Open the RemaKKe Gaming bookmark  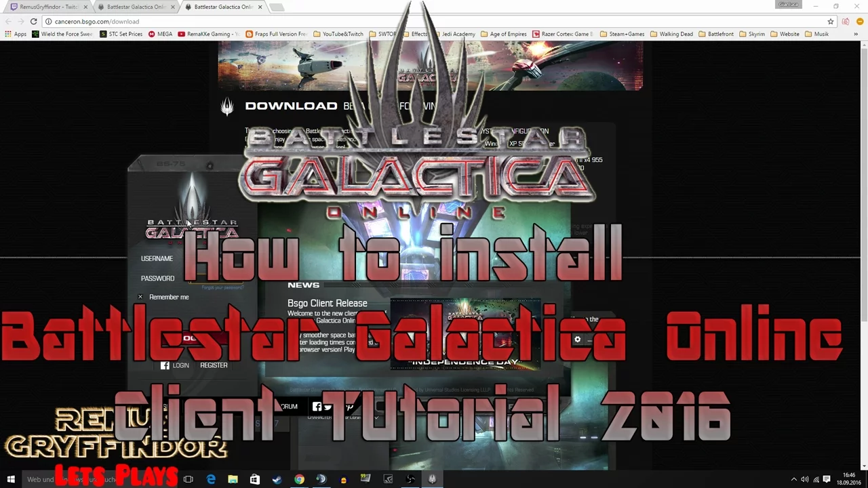tap(208, 34)
